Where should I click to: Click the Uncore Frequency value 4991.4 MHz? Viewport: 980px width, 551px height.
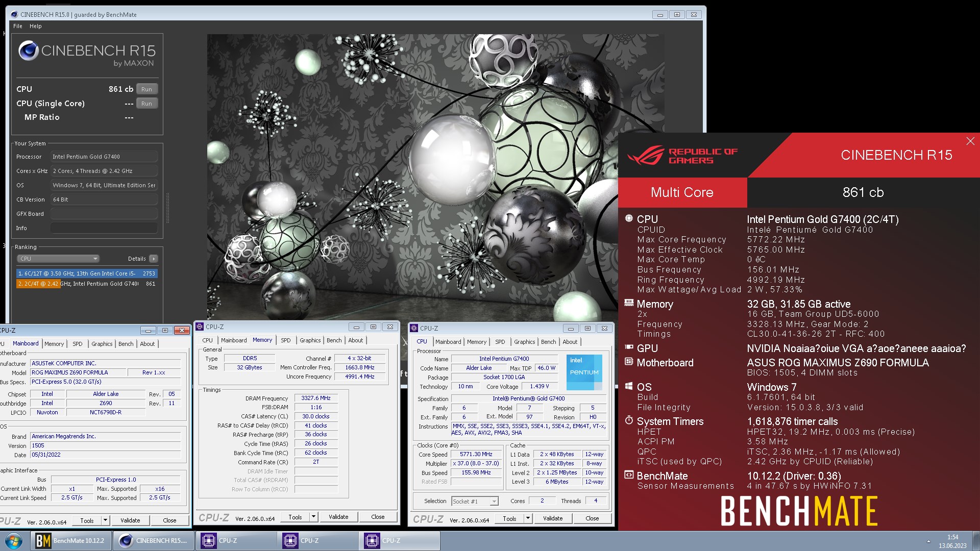[360, 377]
